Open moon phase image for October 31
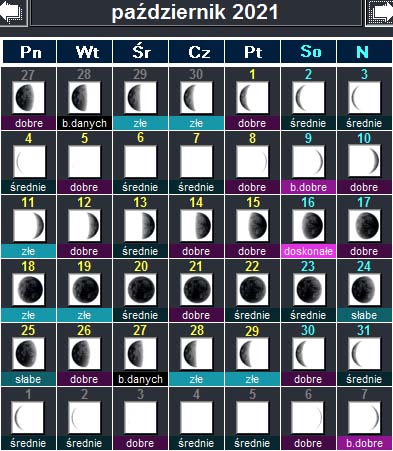393x451 pixels. click(x=364, y=354)
